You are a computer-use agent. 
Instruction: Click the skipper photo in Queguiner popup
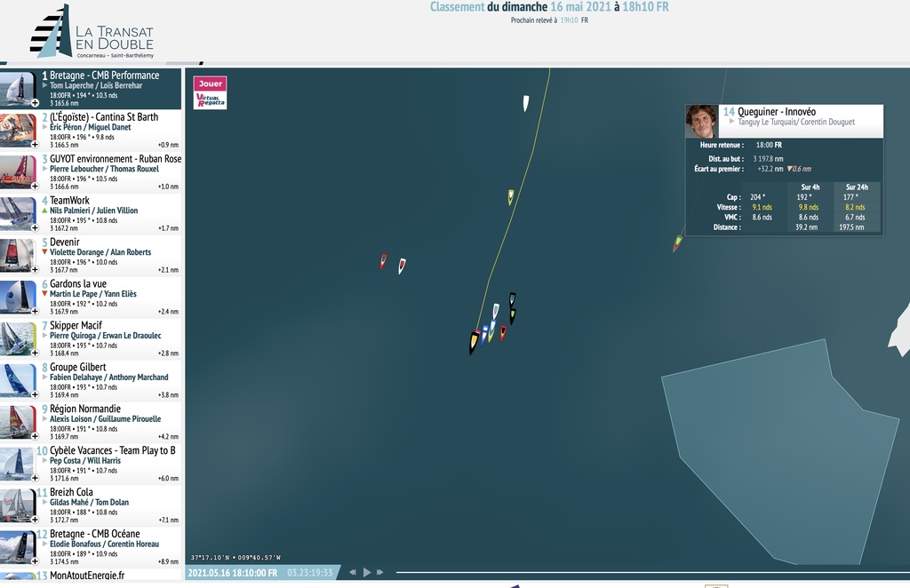click(702, 121)
